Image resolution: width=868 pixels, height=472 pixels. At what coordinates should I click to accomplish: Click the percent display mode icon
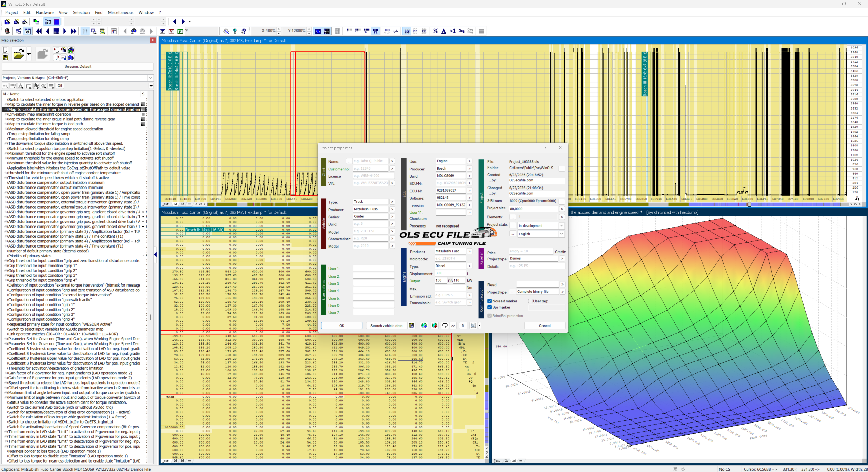coord(435,31)
